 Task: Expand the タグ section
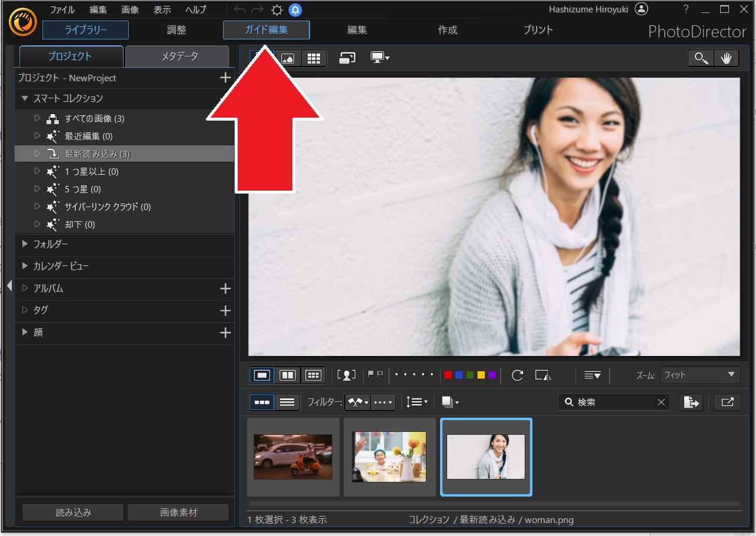click(25, 310)
